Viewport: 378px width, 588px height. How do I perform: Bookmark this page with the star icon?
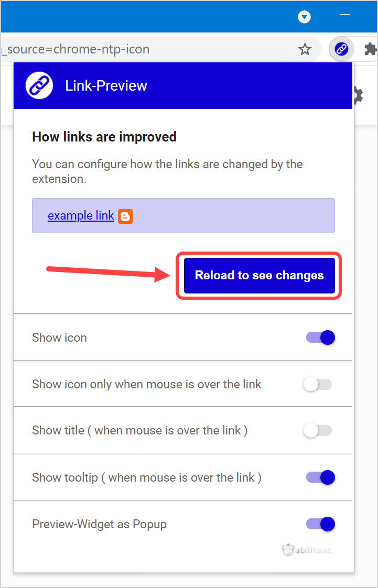point(305,49)
